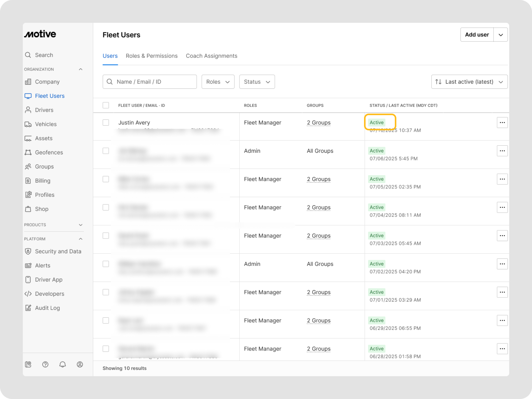Click the Audit Log icon
The height and width of the screenshot is (399, 532).
pyautogui.click(x=28, y=308)
